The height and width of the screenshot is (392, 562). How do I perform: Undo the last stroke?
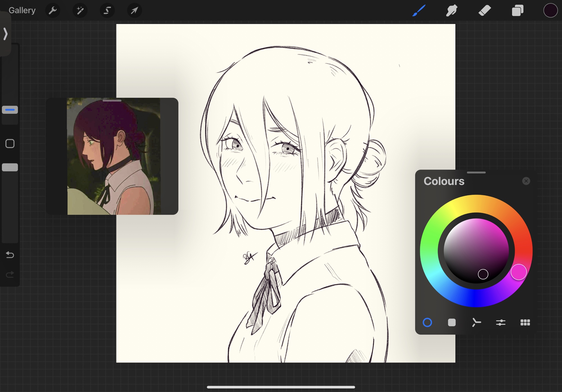point(10,255)
